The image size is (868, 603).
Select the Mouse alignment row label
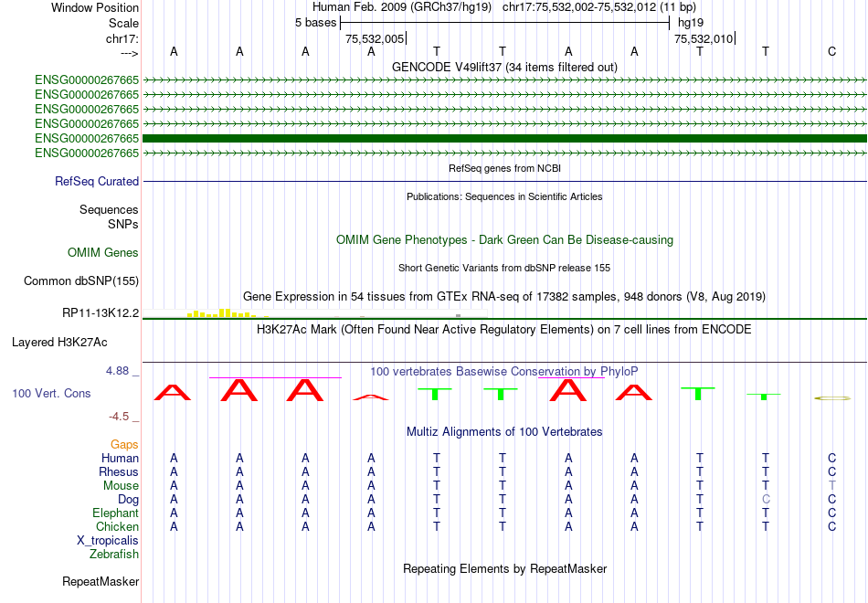click(121, 486)
